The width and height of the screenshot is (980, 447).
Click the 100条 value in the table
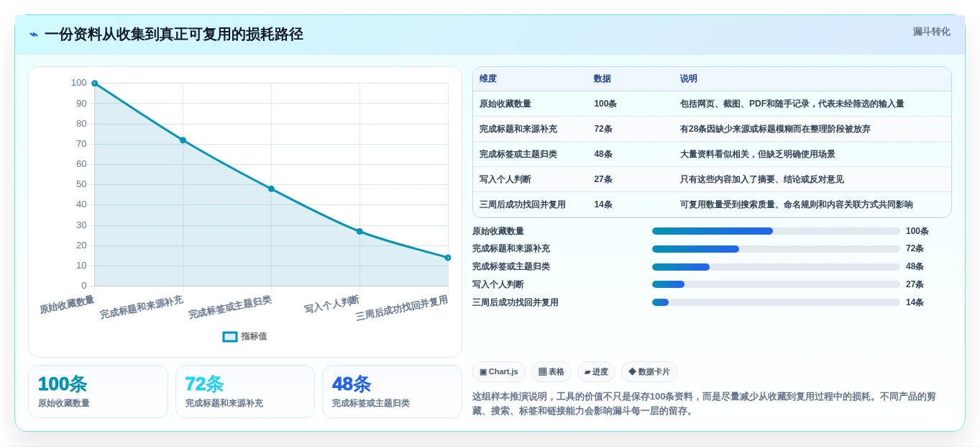(605, 104)
